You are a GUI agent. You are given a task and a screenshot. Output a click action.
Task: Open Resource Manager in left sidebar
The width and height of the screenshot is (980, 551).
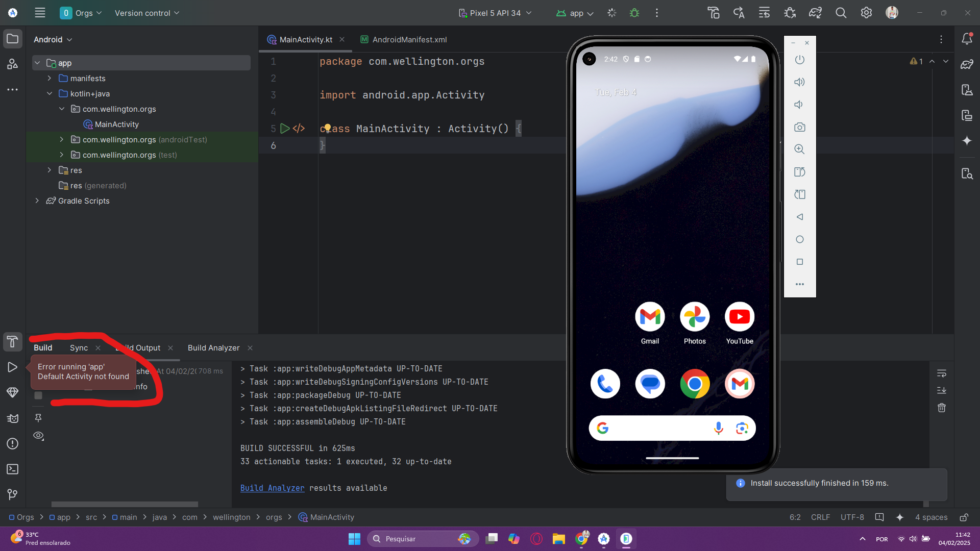(13, 64)
